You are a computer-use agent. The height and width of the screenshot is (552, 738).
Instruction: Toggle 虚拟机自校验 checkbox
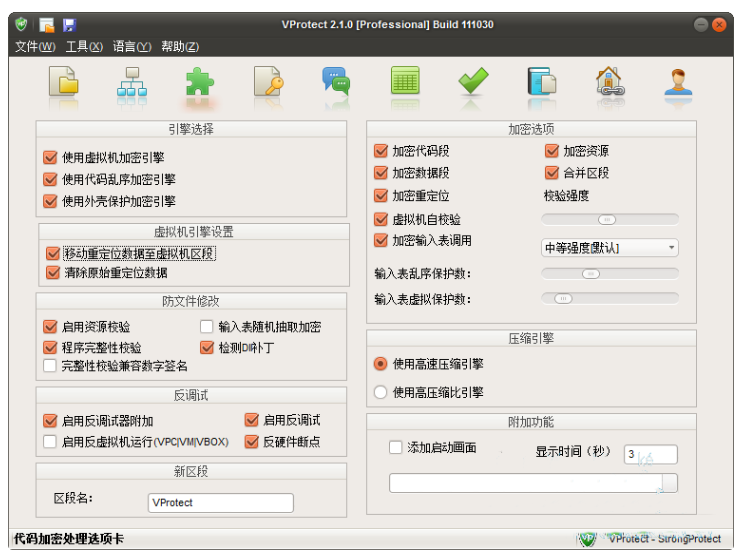381,219
